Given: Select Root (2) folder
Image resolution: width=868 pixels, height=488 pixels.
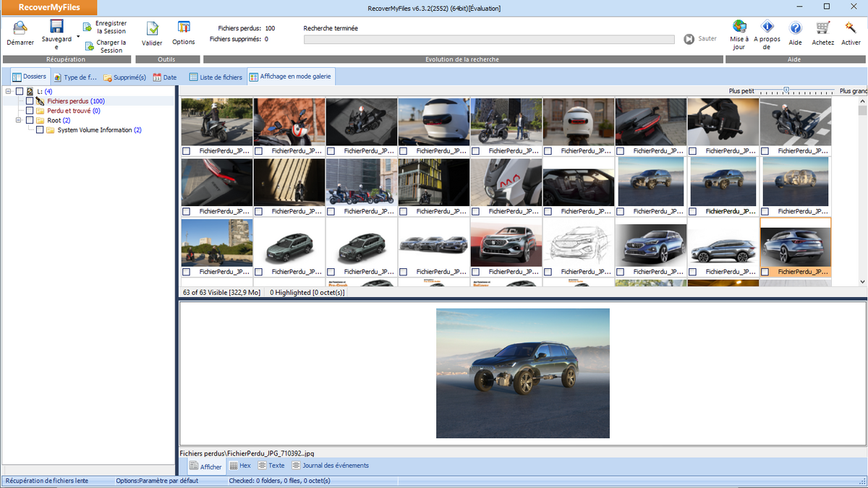Looking at the screenshot, I should point(59,121).
